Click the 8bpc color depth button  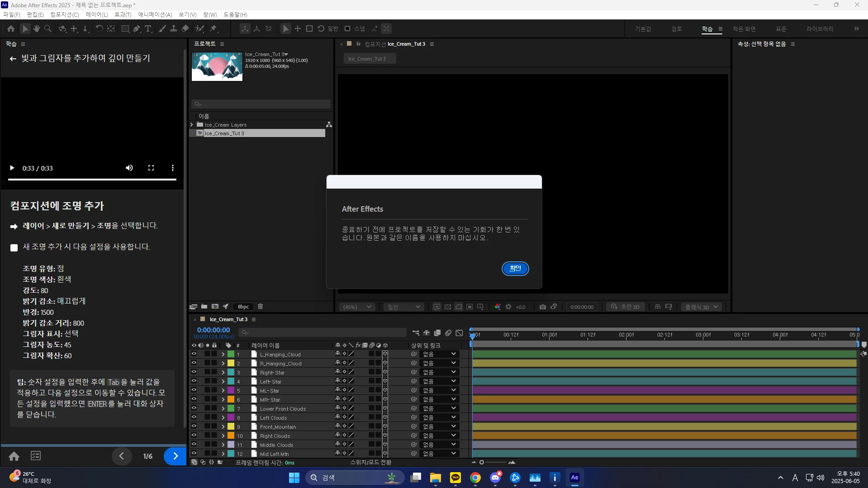(243, 307)
